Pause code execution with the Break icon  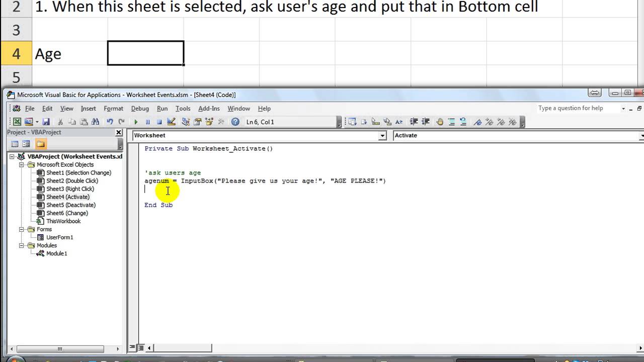(x=147, y=122)
